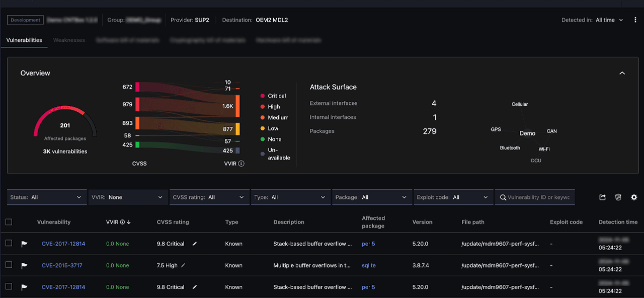
Task: Open the CVE-2015-3717 vulnerability link
Action: coord(62,265)
